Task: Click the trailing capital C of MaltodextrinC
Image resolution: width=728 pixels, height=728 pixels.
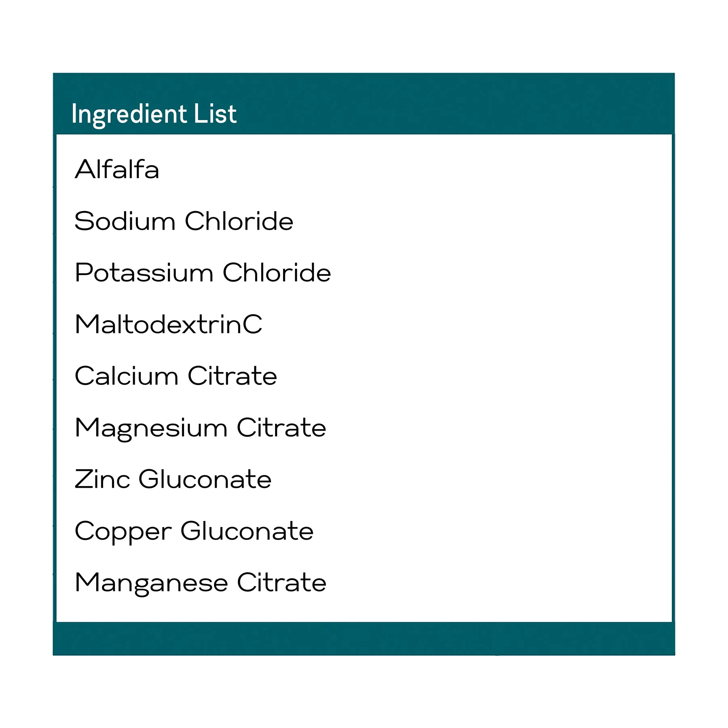Action: pyautogui.click(x=253, y=324)
